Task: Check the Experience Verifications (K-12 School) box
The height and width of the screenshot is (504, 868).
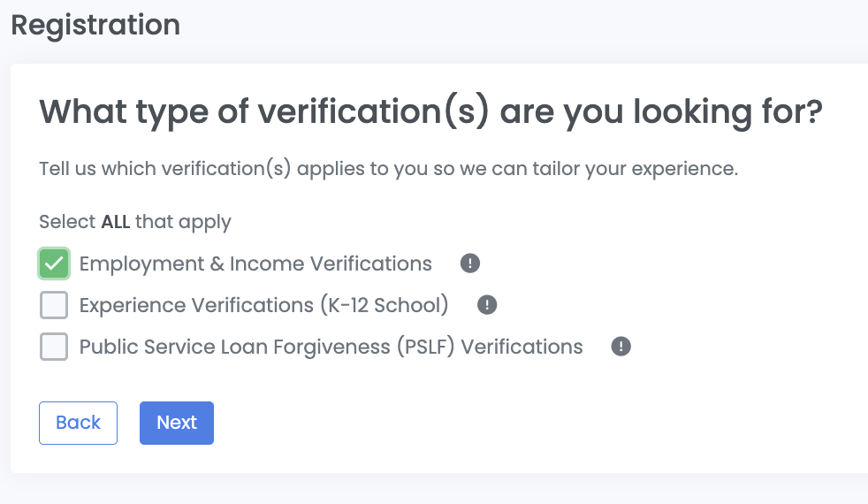Action: [x=54, y=305]
